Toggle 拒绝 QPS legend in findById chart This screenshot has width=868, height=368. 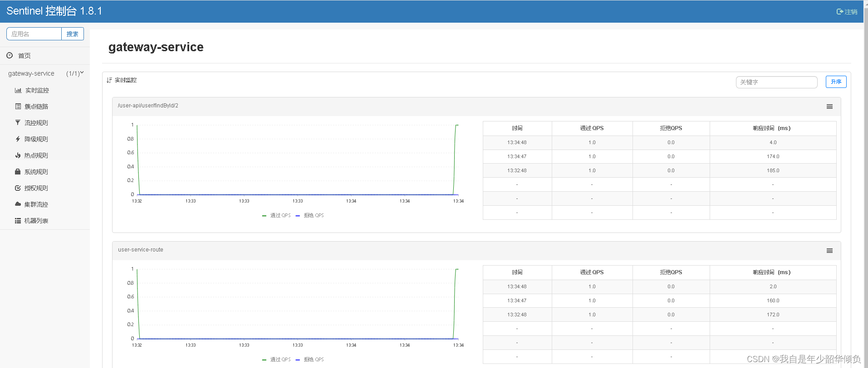pyautogui.click(x=310, y=215)
